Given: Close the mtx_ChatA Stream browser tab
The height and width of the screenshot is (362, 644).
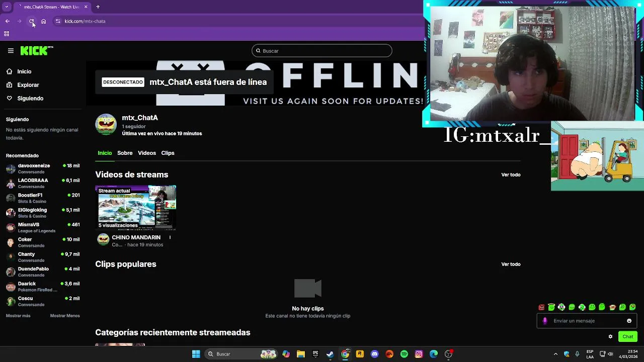Looking at the screenshot, I should pyautogui.click(x=86, y=7).
